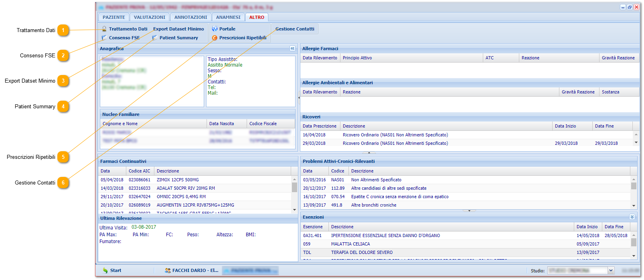The width and height of the screenshot is (644, 280).
Task: Collapse the Anagrafica panel with its double-chevron
Action: click(292, 49)
